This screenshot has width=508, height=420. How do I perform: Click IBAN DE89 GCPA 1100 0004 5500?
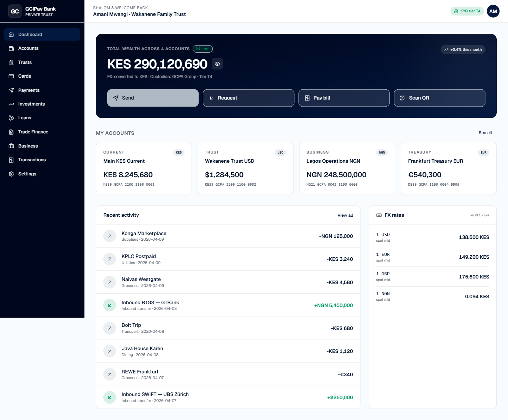tap(434, 185)
